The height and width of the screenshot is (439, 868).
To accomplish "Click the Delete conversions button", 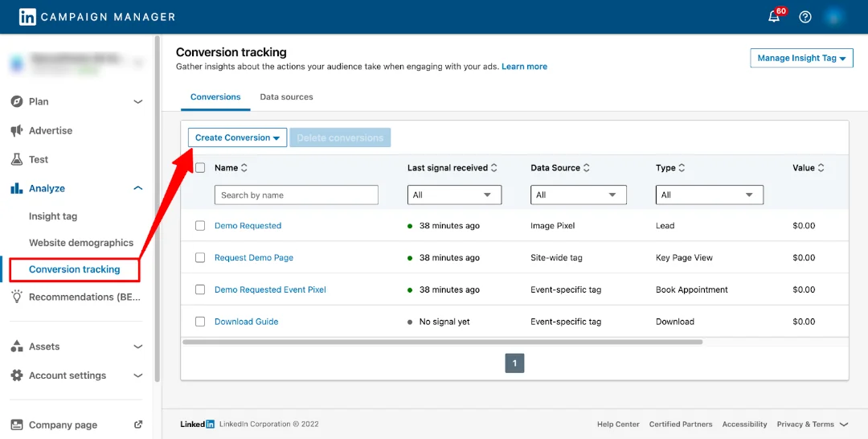I will (x=340, y=137).
